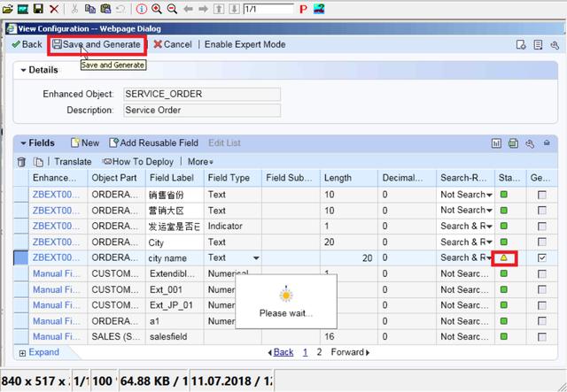Collapse the Fields section
This screenshot has width=567, height=392.
pos(23,143)
